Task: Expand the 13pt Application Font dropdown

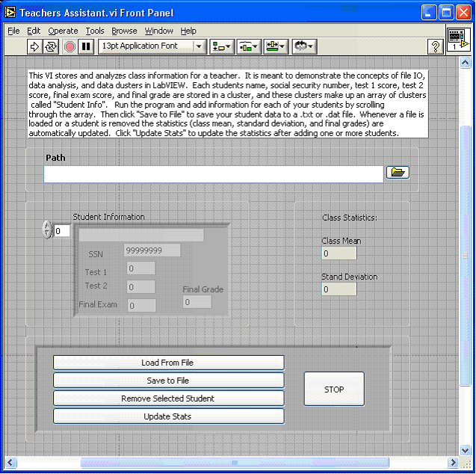Action: coord(153,46)
